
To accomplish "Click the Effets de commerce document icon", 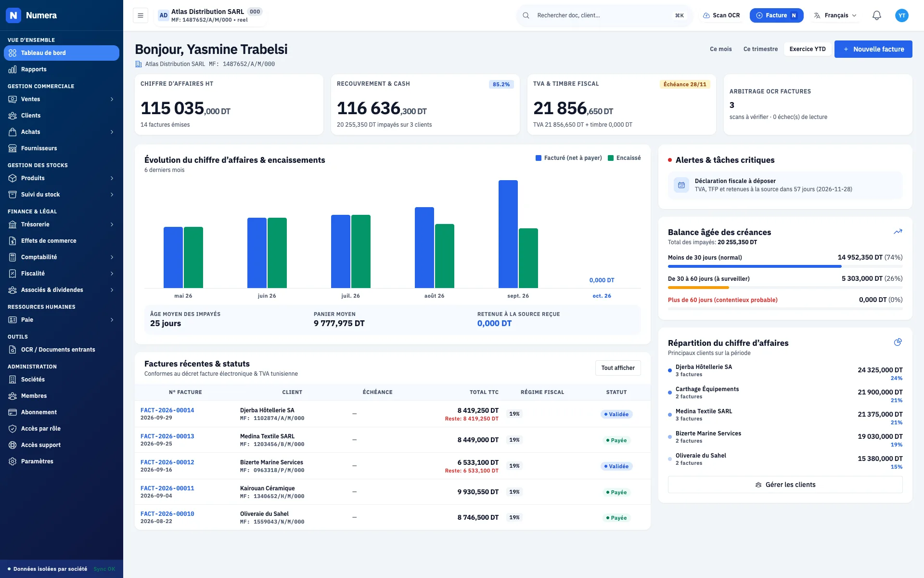I will click(13, 241).
